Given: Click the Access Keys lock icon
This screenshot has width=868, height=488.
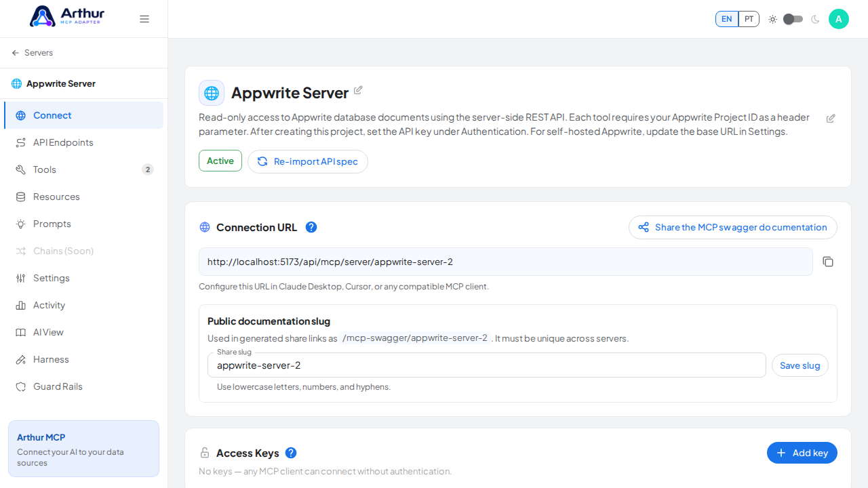Looking at the screenshot, I should coord(205,453).
